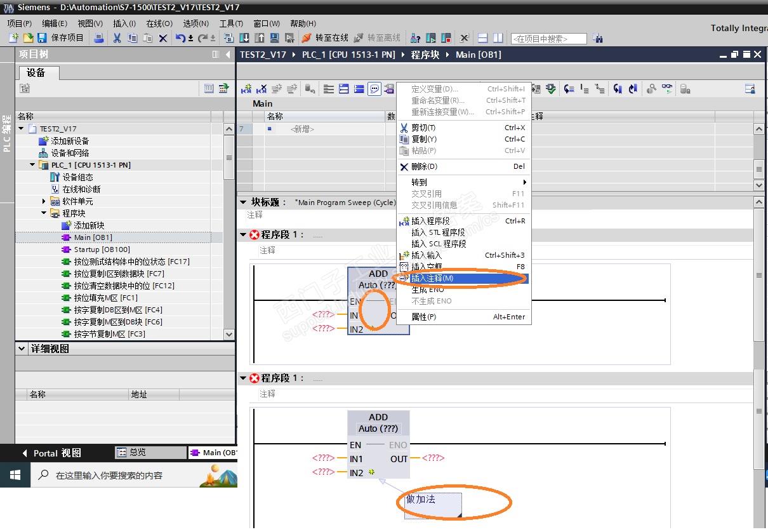Click the open all networks icon
The image size is (768, 532).
click(x=344, y=90)
